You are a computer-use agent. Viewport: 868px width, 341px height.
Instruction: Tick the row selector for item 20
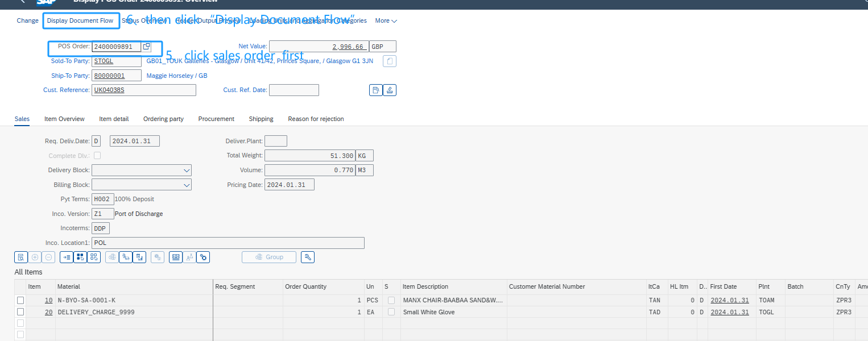20,312
